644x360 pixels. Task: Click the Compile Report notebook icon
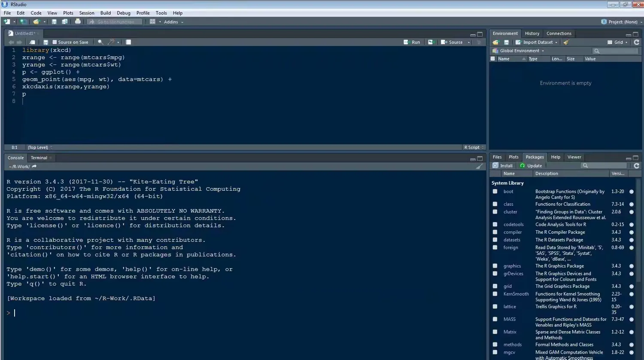coord(128,42)
